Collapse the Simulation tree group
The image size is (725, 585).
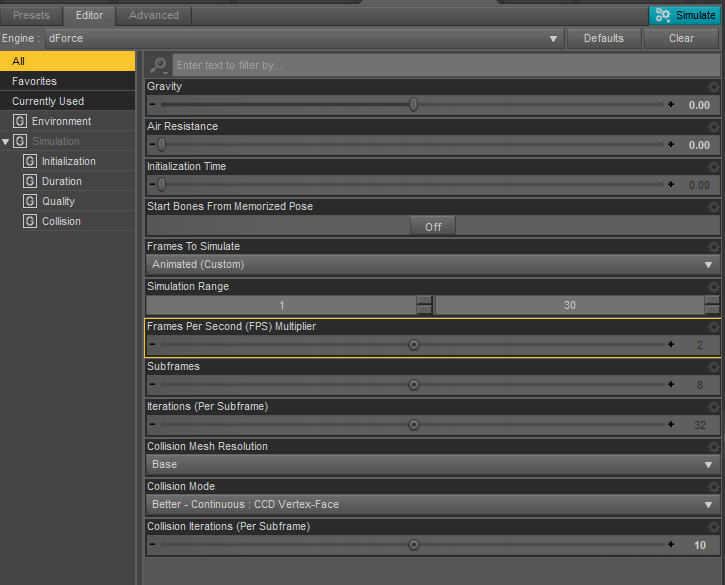click(6, 142)
